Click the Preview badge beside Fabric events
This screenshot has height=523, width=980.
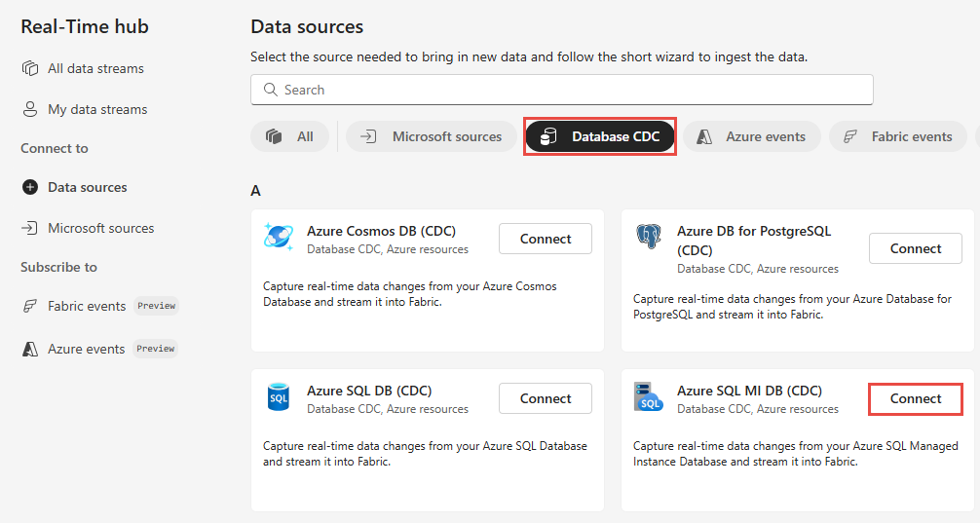[x=156, y=306]
